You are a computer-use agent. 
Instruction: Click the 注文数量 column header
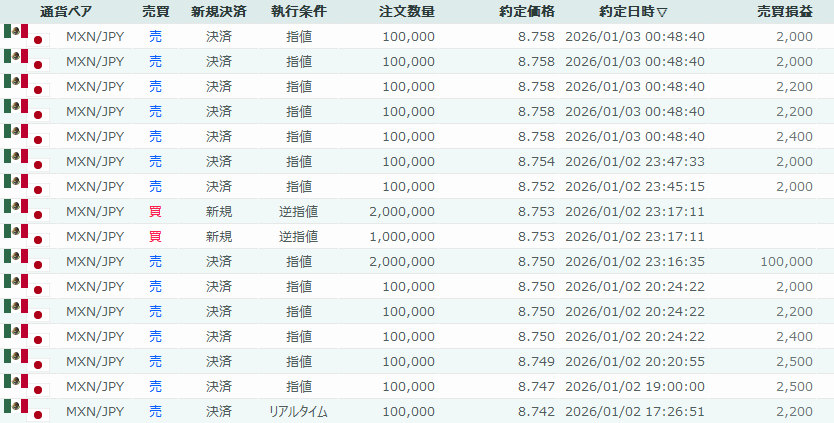point(407,12)
